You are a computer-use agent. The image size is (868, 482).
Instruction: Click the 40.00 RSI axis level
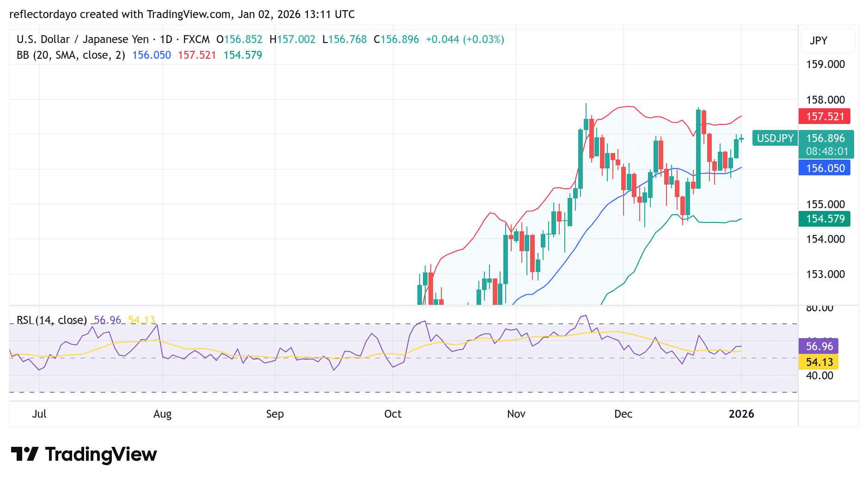click(819, 376)
